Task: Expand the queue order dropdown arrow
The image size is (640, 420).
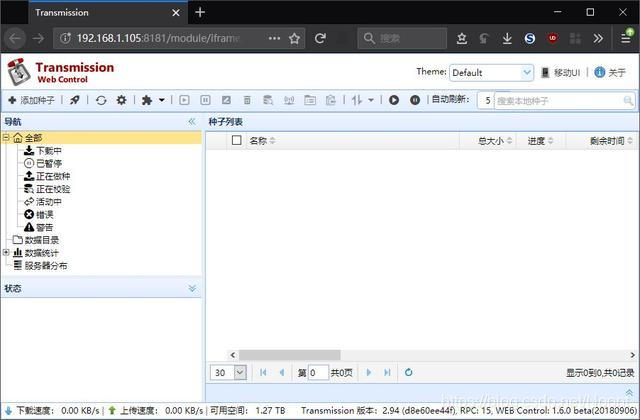Action: 371,100
